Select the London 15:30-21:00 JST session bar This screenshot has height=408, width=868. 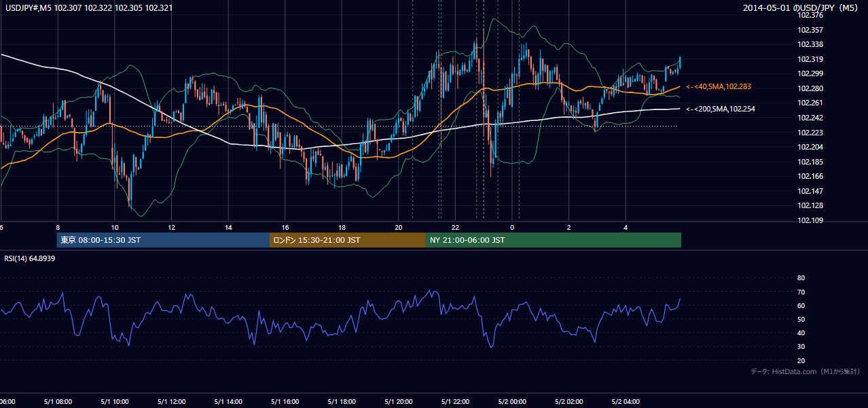coord(348,240)
